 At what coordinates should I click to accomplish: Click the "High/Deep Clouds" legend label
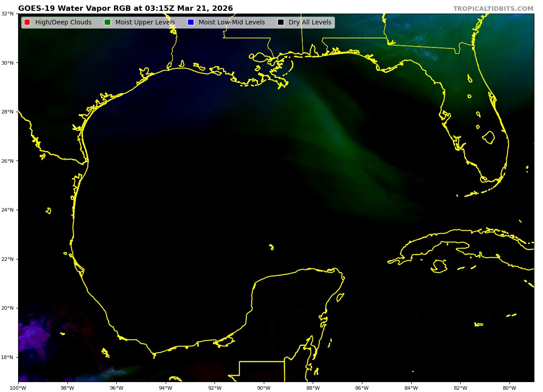(x=63, y=23)
